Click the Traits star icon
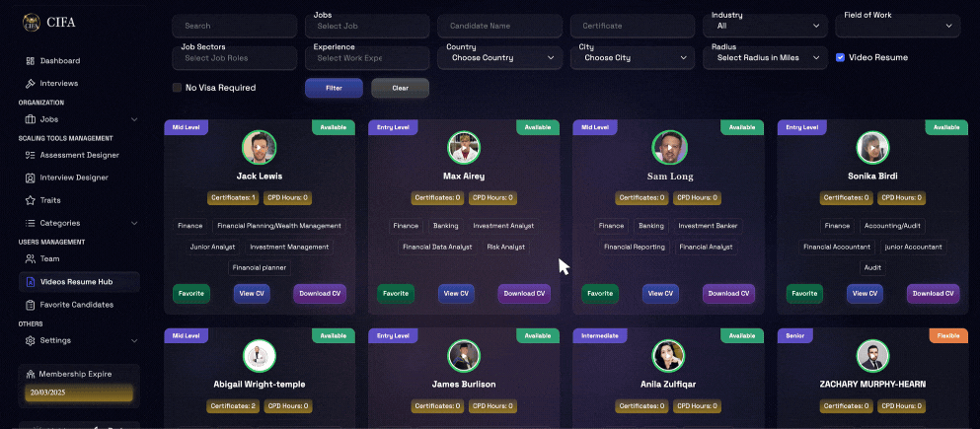 [30, 200]
